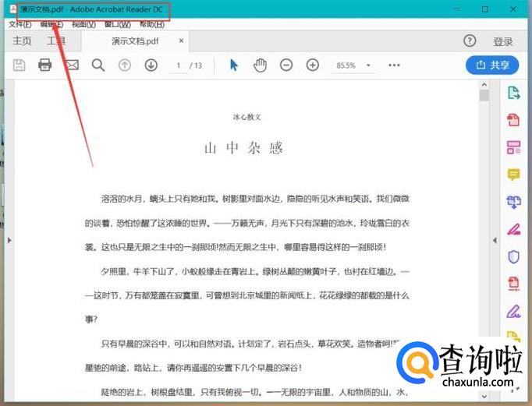Open Edit PDF layout tool in sidebar
532x406 pixels.
(x=514, y=147)
